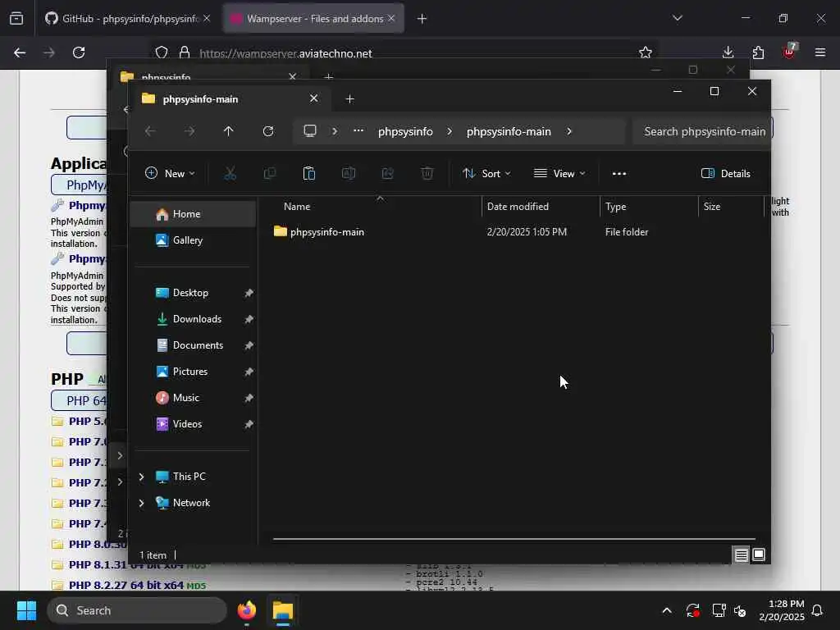Viewport: 840px width, 630px height.
Task: Open Firefox extensions puzzle icon
Action: (758, 52)
